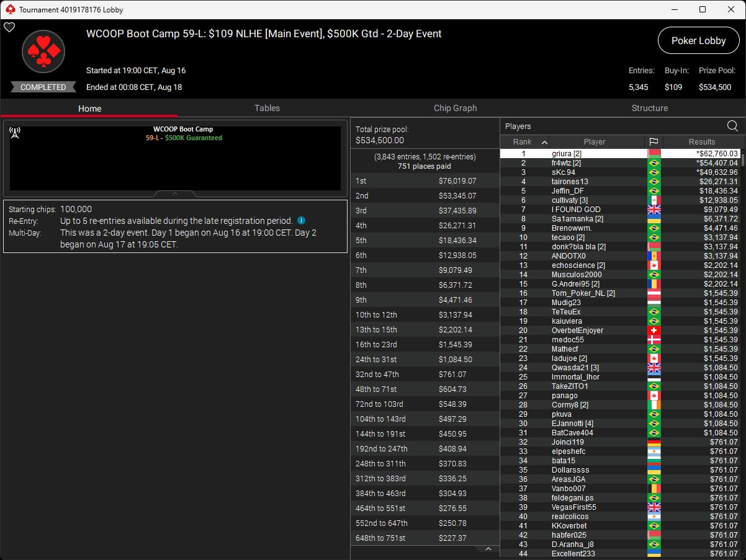Collapse the tournament banner panel chevron
This screenshot has height=560, width=746.
coord(175,193)
